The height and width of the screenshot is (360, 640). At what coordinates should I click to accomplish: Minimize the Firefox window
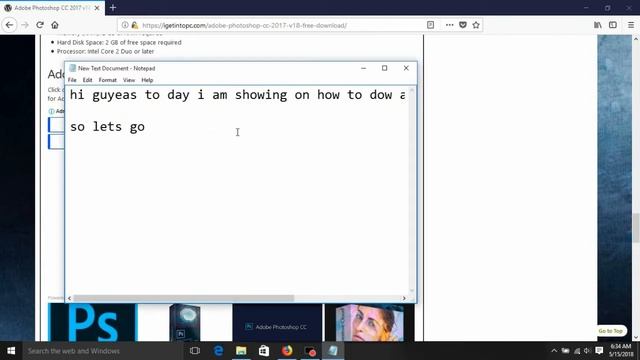pyautogui.click(x=586, y=8)
